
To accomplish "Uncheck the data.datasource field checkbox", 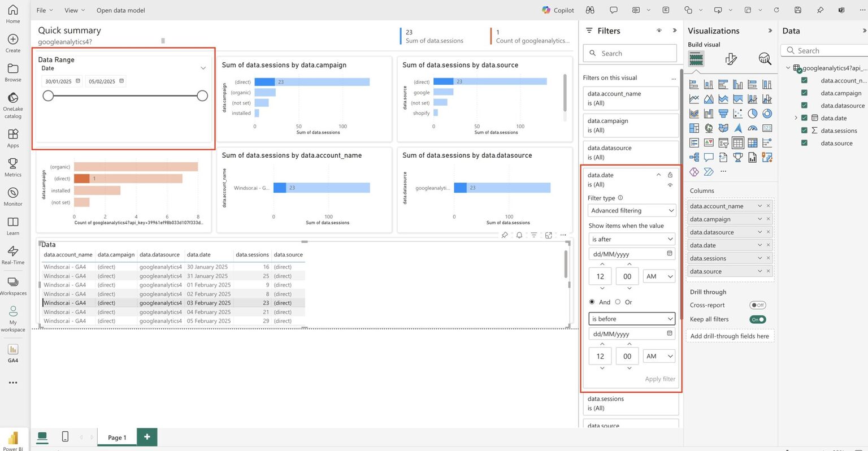I will click(x=804, y=105).
